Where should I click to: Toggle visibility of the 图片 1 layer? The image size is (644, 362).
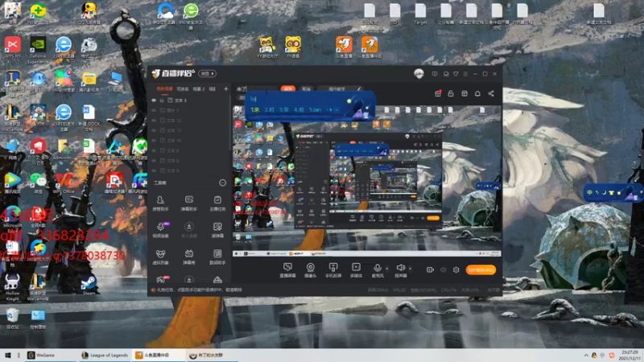(x=154, y=110)
